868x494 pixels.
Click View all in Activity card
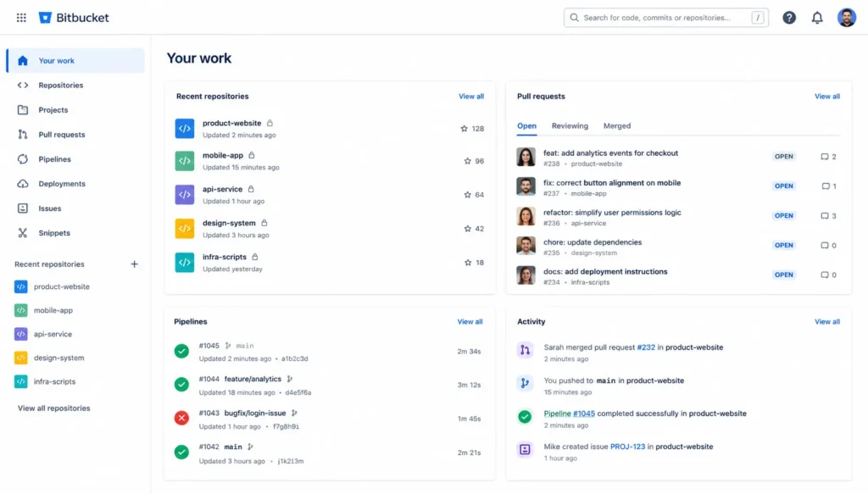[827, 321]
